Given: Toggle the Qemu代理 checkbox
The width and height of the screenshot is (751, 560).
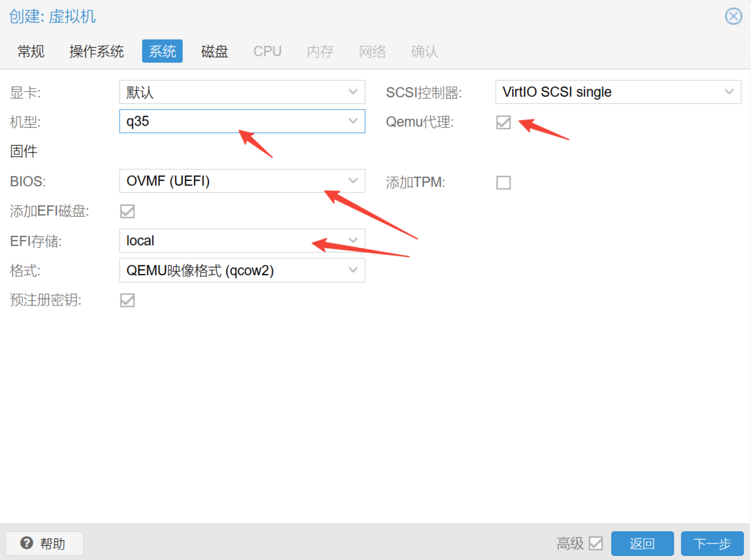Looking at the screenshot, I should pyautogui.click(x=503, y=122).
